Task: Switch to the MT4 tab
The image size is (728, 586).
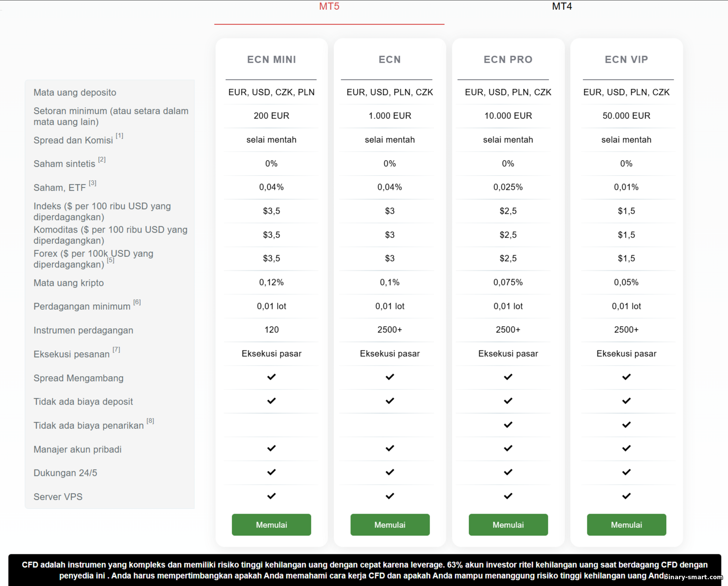Action: [x=562, y=7]
